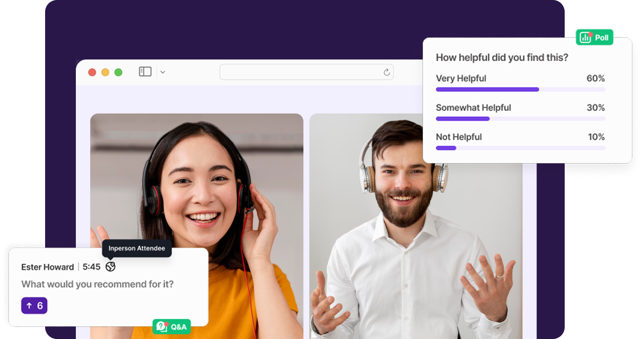Expand the chevron next to sidebar icon
644x339 pixels.
pos(163,72)
